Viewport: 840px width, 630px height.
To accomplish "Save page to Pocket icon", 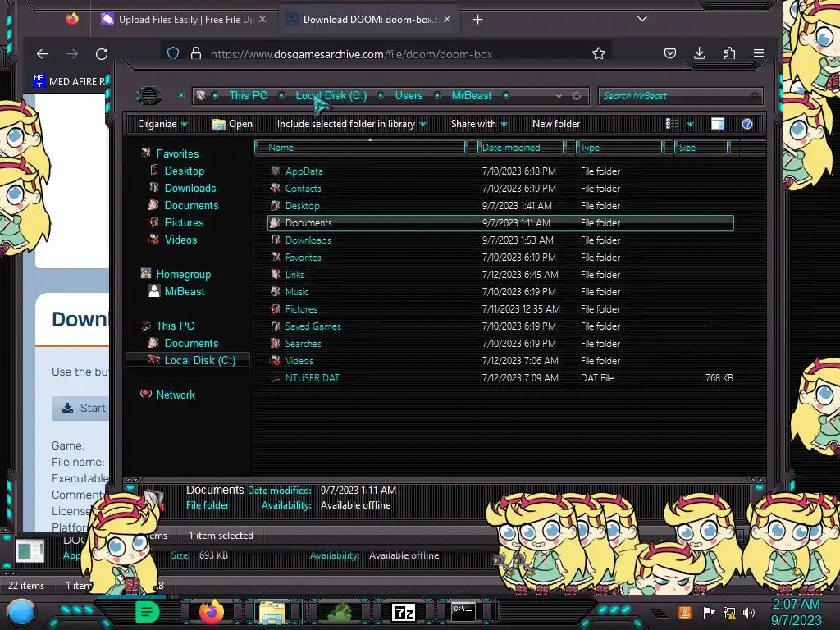I will 669,53.
